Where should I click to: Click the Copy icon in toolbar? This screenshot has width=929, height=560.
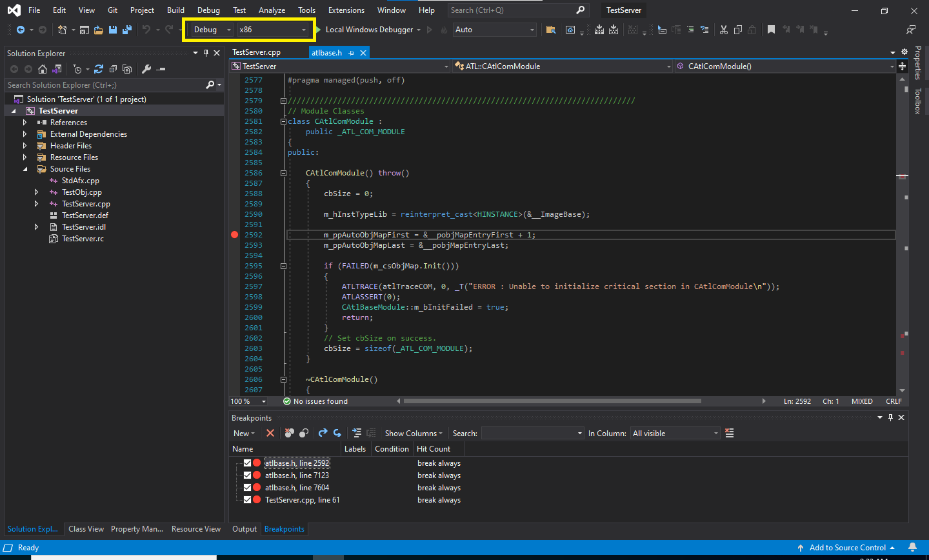click(x=738, y=30)
